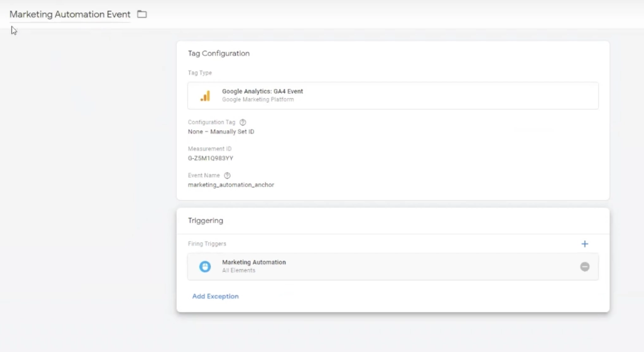Screen dimensions: 644x352
Task: Open the Google Analytics GA4 Event tag type
Action: pos(393,96)
